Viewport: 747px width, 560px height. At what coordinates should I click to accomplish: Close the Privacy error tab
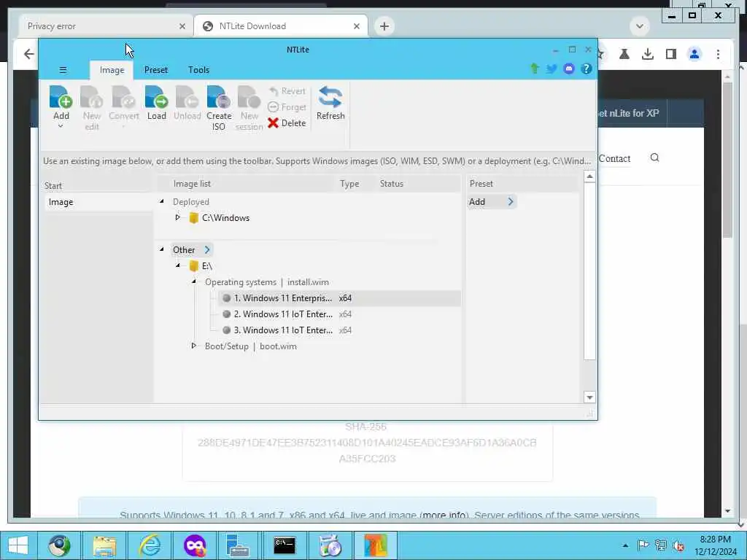click(x=182, y=27)
